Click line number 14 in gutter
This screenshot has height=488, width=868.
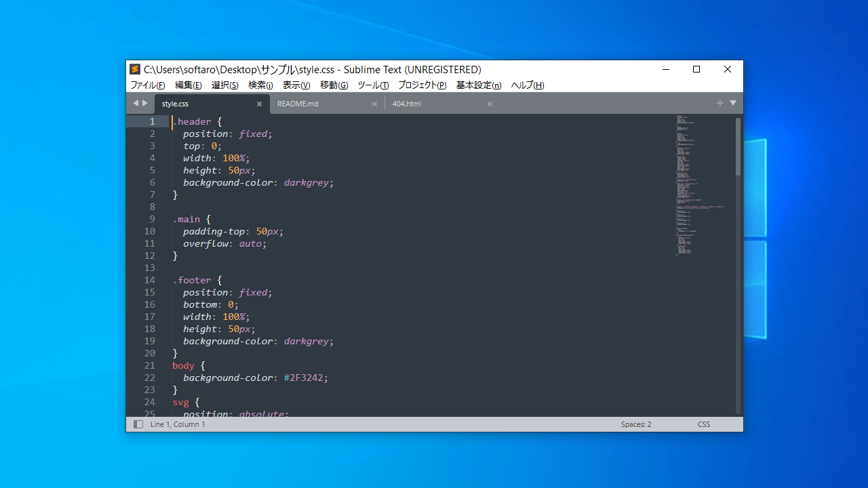coord(149,280)
